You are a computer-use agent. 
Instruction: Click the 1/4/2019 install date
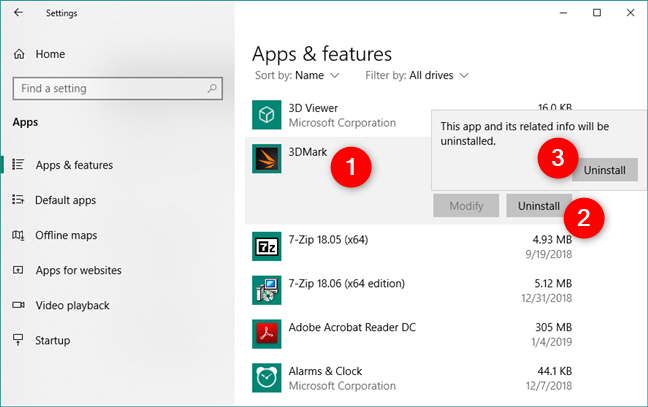coord(551,342)
